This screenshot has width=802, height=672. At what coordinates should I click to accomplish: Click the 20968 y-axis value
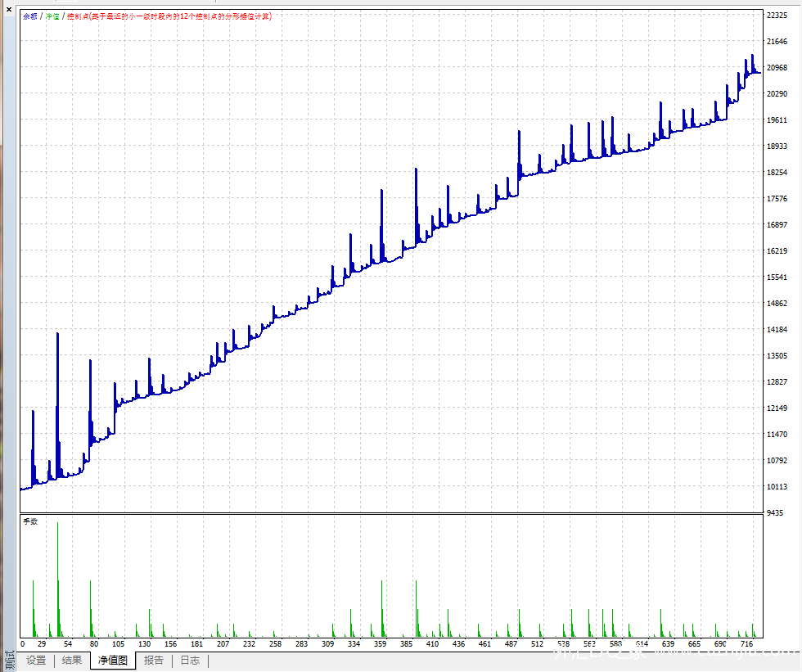(x=777, y=67)
